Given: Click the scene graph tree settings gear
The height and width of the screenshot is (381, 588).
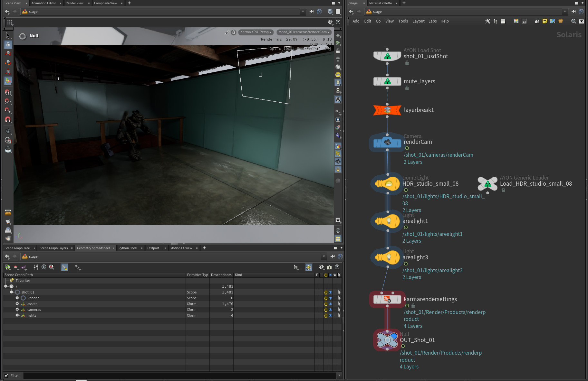Looking at the screenshot, I should [x=321, y=267].
